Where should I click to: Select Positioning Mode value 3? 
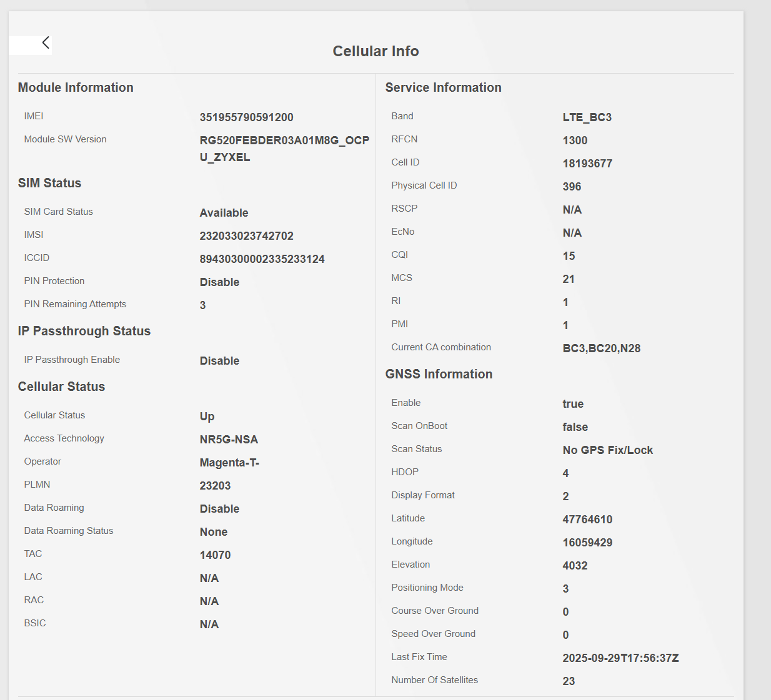pos(565,589)
